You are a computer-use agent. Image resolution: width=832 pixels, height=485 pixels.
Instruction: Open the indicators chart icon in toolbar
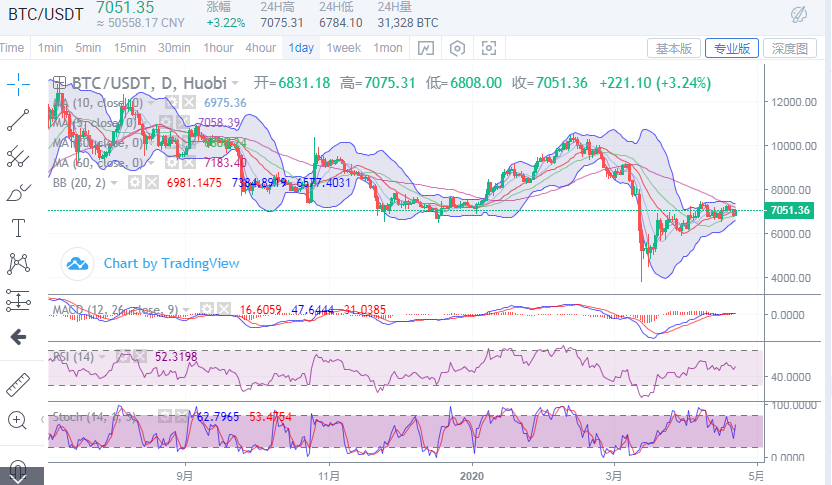coord(426,48)
